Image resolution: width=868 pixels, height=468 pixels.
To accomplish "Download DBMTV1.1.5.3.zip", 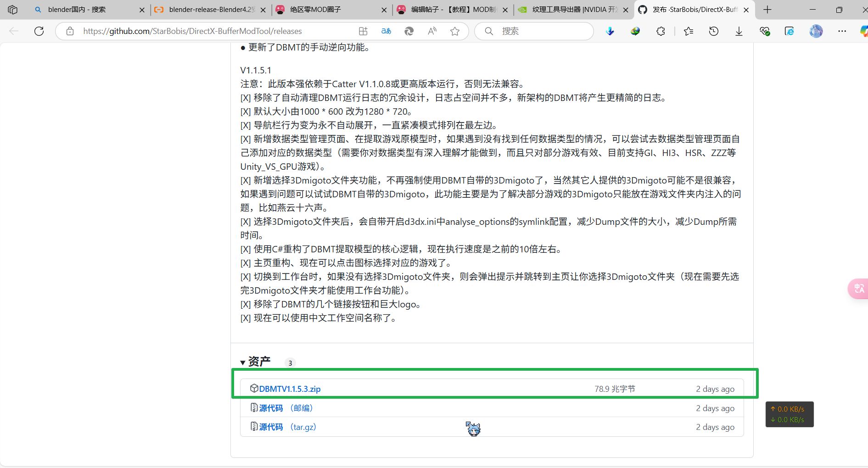I will (289, 389).
